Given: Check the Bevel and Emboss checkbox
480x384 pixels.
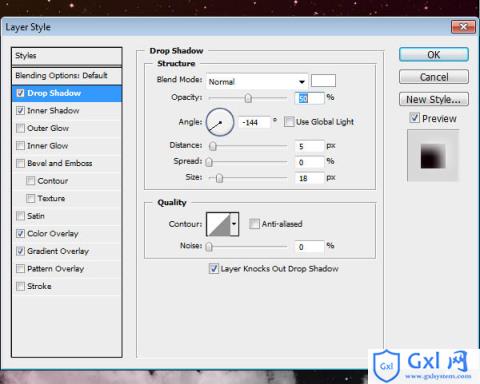Looking at the screenshot, I should tap(20, 163).
